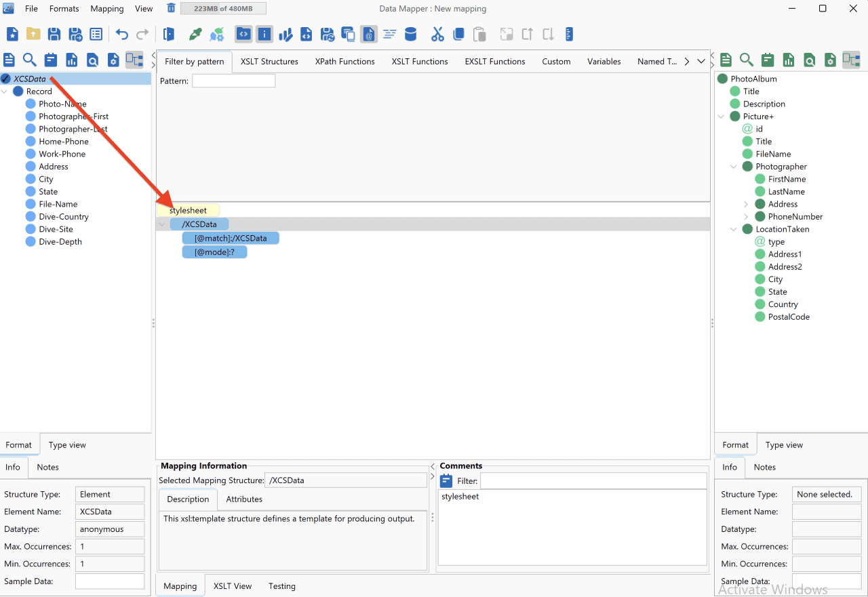The width and height of the screenshot is (868, 597).
Task: Click the Pattern input field
Action: tap(234, 81)
